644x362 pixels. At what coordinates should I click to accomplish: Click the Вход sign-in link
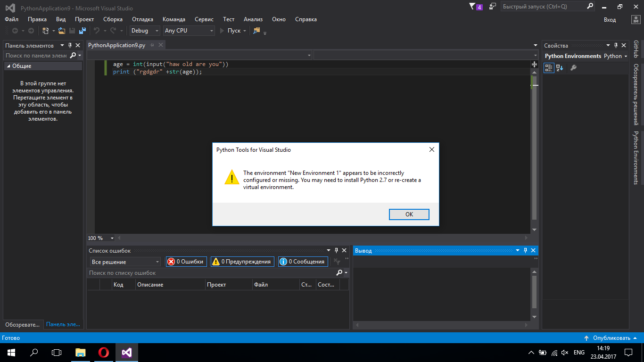[x=610, y=19]
